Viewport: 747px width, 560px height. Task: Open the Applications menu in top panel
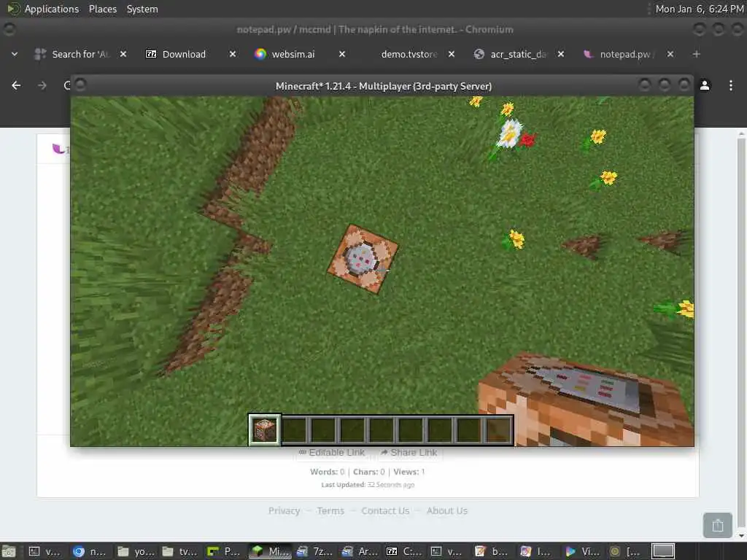(x=43, y=9)
